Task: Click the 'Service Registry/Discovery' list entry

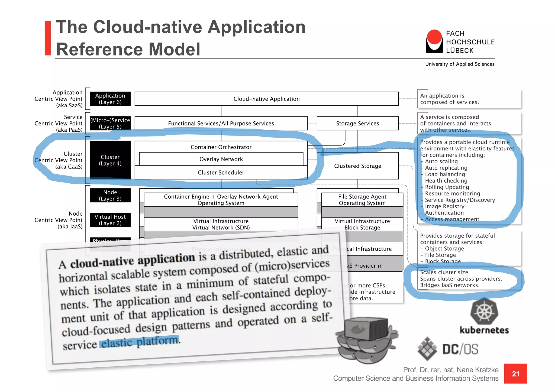Action: point(458,200)
